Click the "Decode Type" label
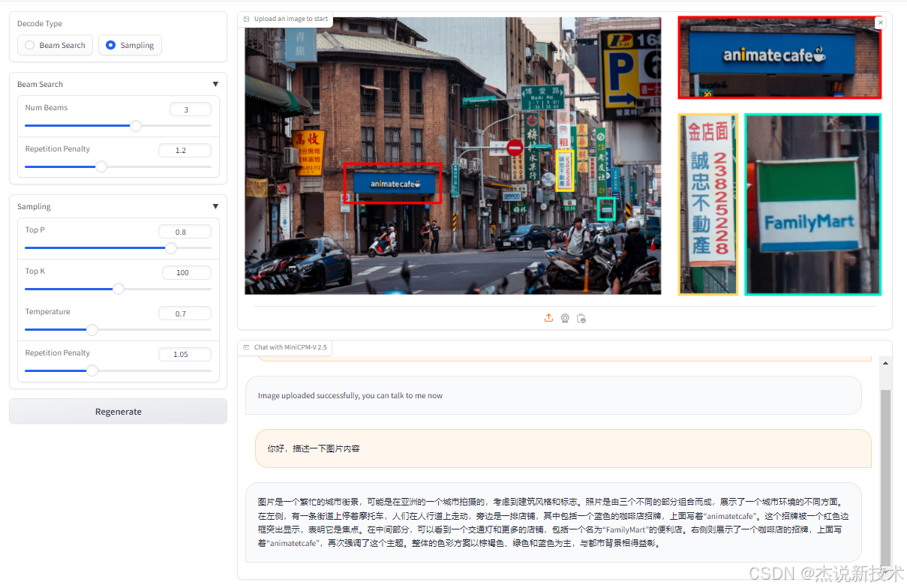The height and width of the screenshot is (588, 907). tap(40, 24)
